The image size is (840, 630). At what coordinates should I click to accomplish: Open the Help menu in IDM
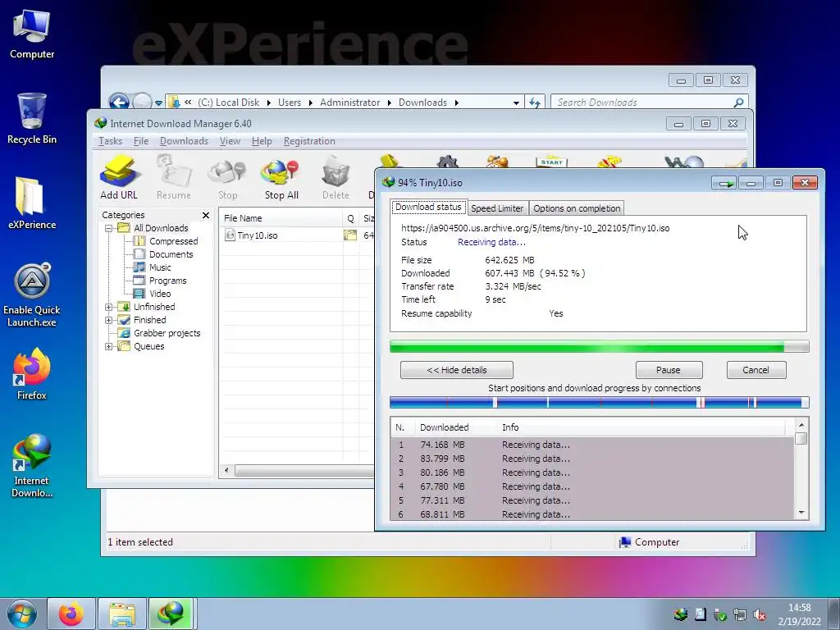(x=262, y=141)
